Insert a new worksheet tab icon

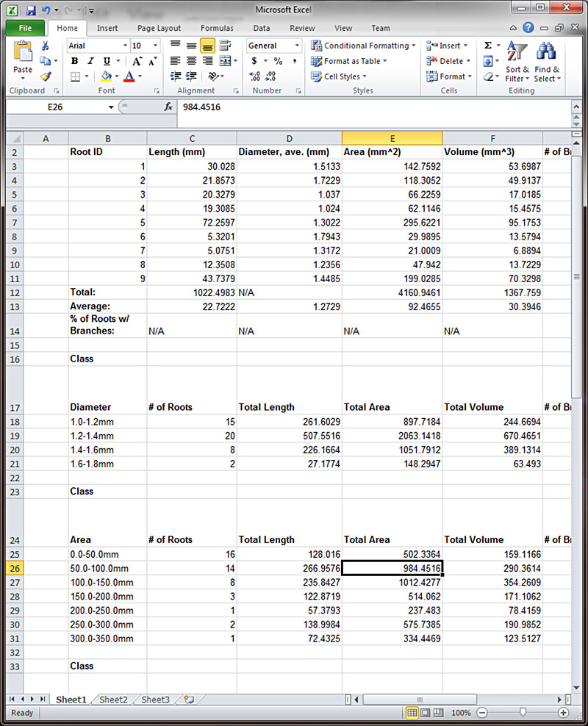[188, 699]
